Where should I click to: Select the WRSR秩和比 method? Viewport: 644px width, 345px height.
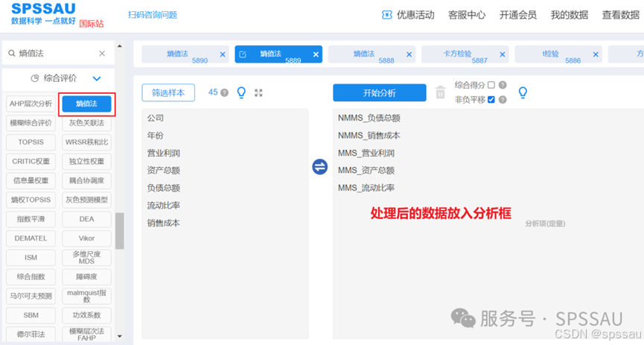point(86,142)
